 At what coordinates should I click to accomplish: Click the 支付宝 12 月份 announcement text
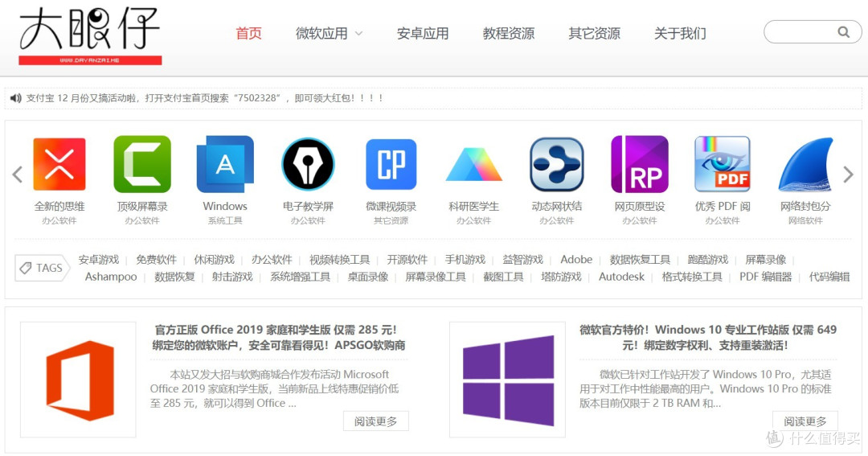204,98
